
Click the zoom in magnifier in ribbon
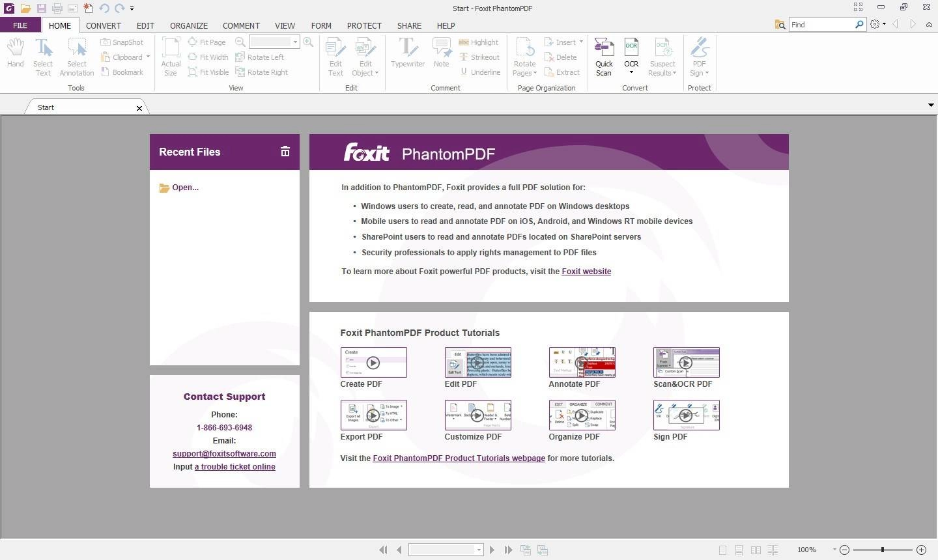308,42
